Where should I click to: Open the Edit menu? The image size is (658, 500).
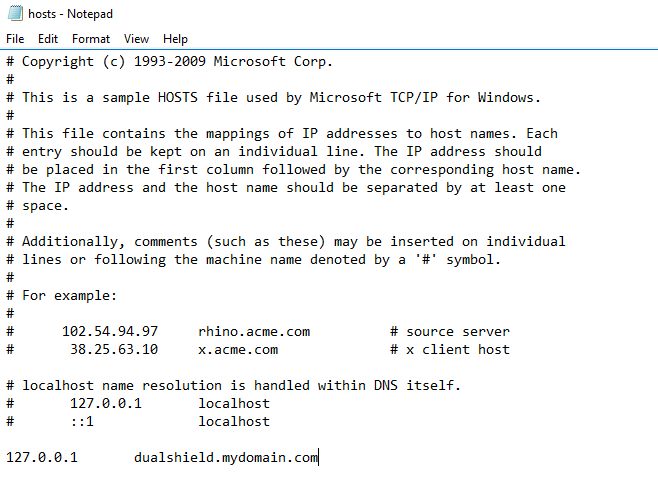(48, 39)
